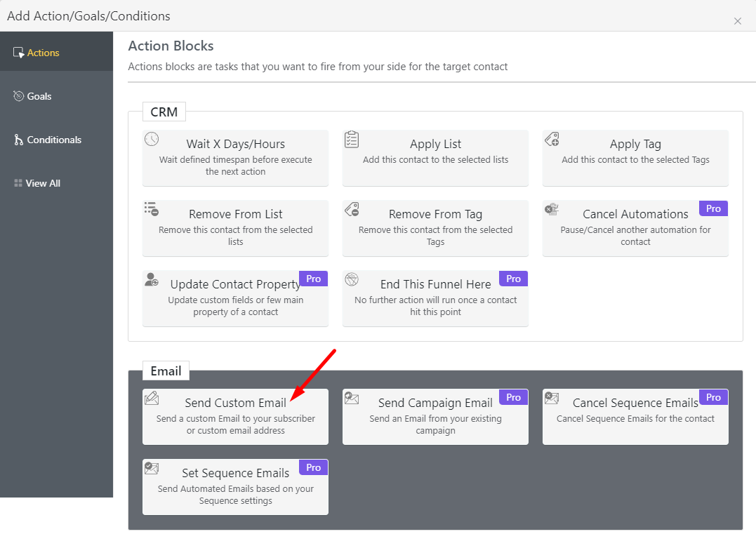
Task: Click the envelope icon on Set Sequence Emails
Action: click(x=152, y=468)
